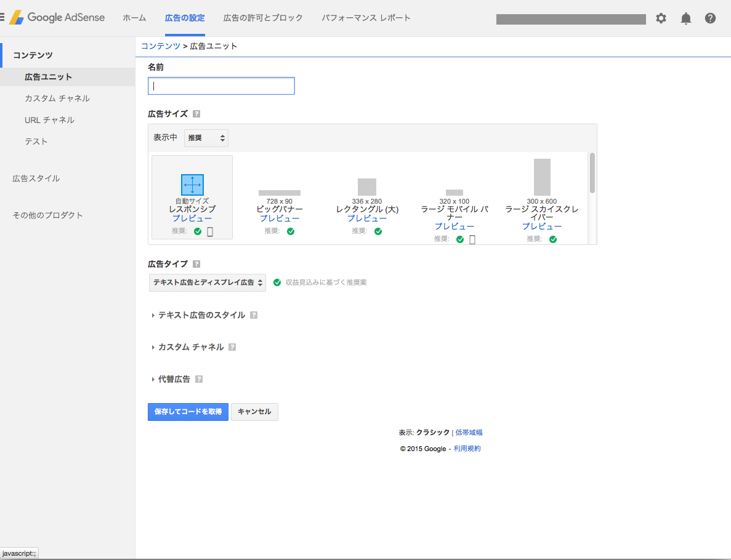Open プレビュー for the 728 x 90 ビッグバナー
Screen dimensions: 731x560
click(x=279, y=217)
